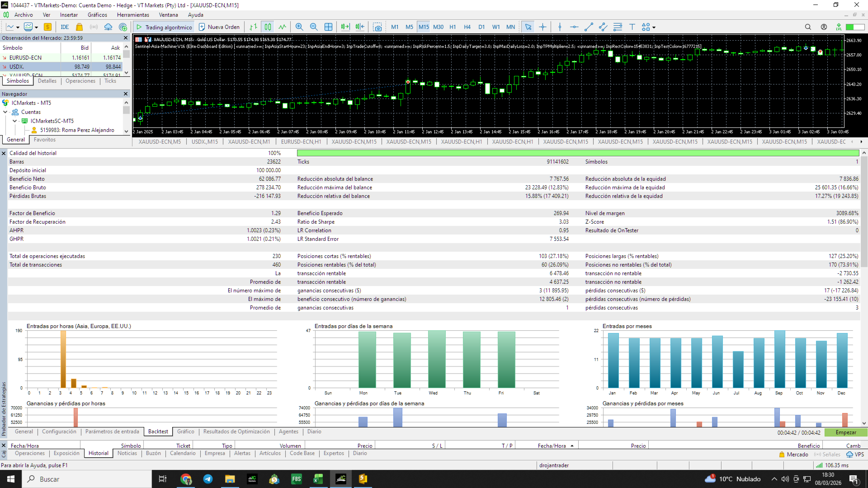Zoom in on the chart
868x488 pixels.
299,27
